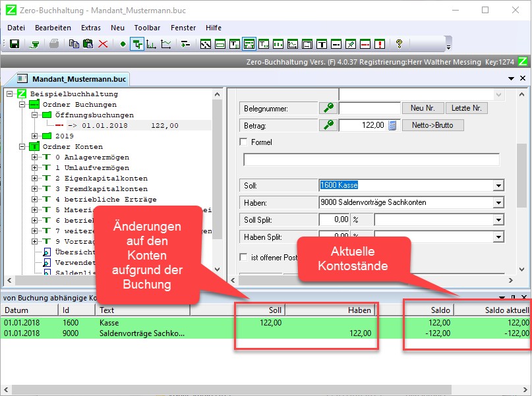This screenshot has height=396, width=532.
Task: Expand the 2019 folder in tree
Action: pyautogui.click(x=35, y=136)
